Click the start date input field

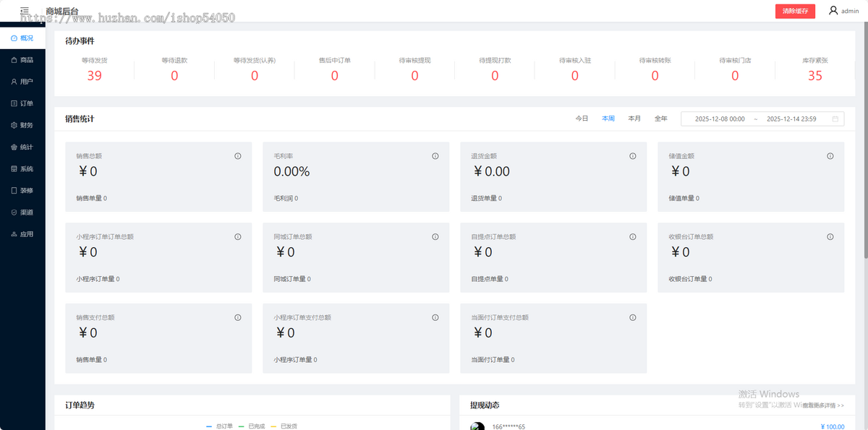719,119
